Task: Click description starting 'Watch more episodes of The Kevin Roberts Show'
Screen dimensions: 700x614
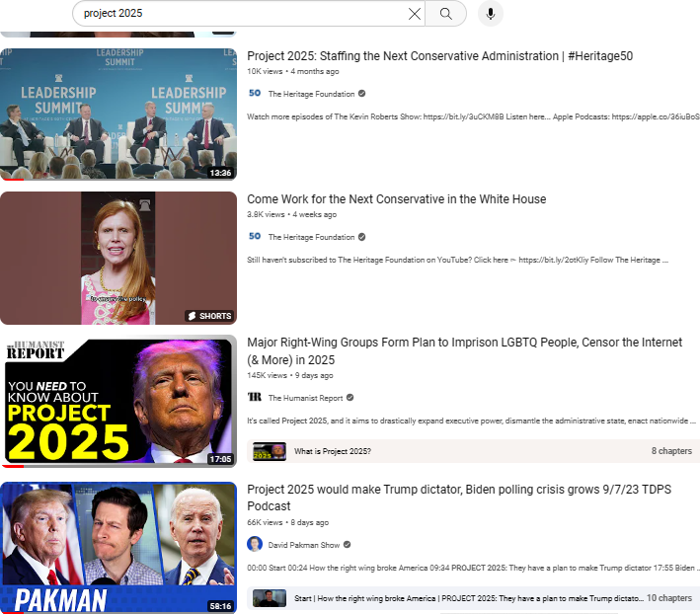Action: (x=473, y=116)
